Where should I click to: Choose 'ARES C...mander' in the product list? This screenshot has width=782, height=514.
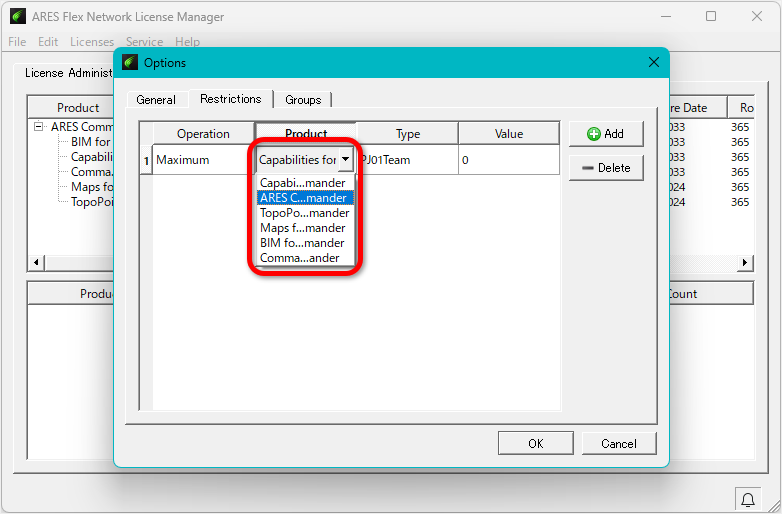[x=305, y=198]
